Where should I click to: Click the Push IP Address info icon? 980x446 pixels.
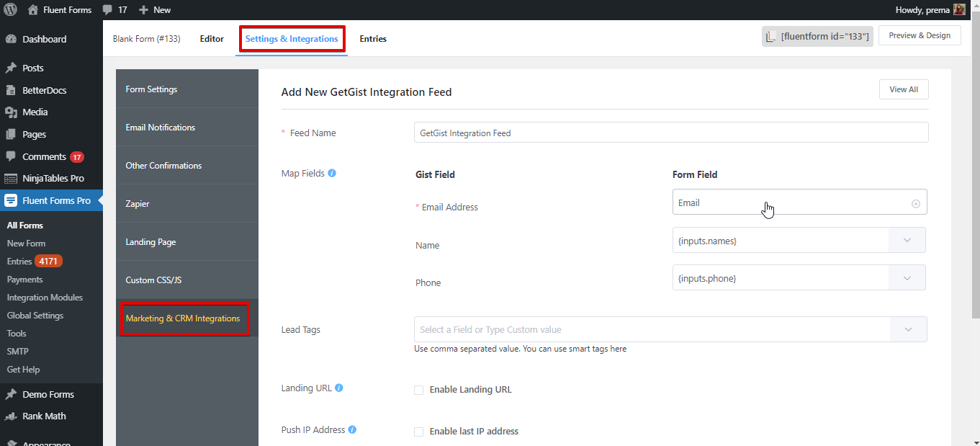coord(352,429)
